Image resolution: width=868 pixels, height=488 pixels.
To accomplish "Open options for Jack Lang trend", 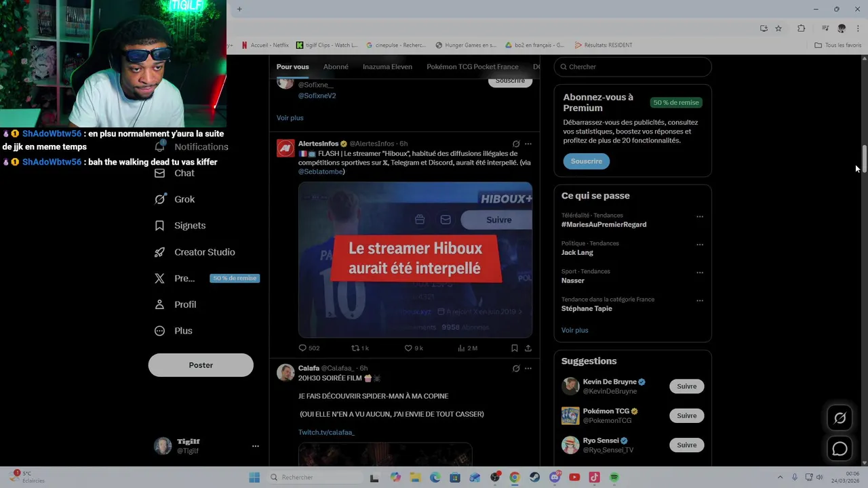I will pyautogui.click(x=700, y=245).
